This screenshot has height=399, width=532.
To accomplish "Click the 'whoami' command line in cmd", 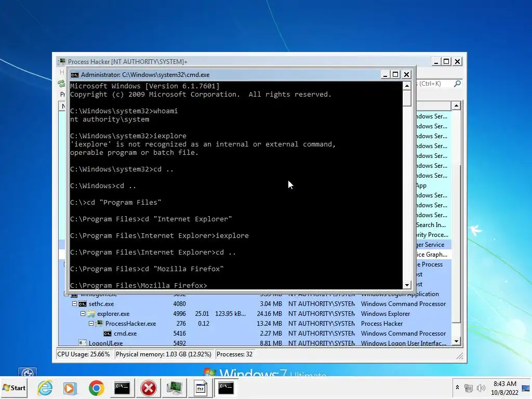I will [124, 111].
